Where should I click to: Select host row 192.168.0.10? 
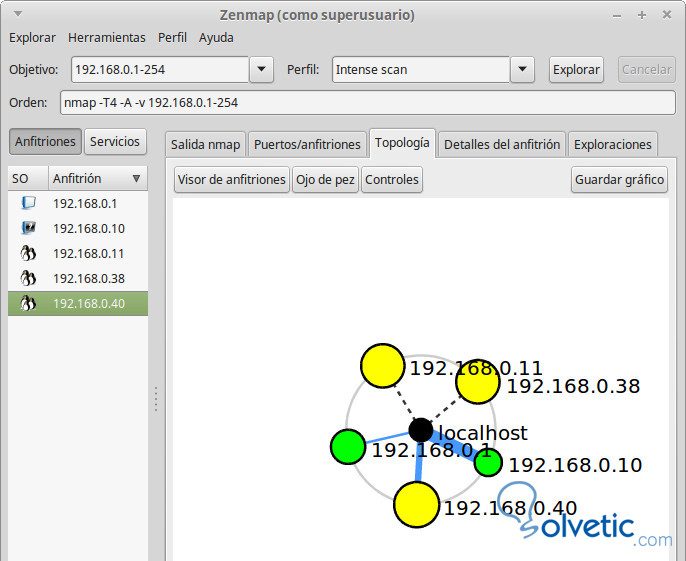tap(78, 228)
